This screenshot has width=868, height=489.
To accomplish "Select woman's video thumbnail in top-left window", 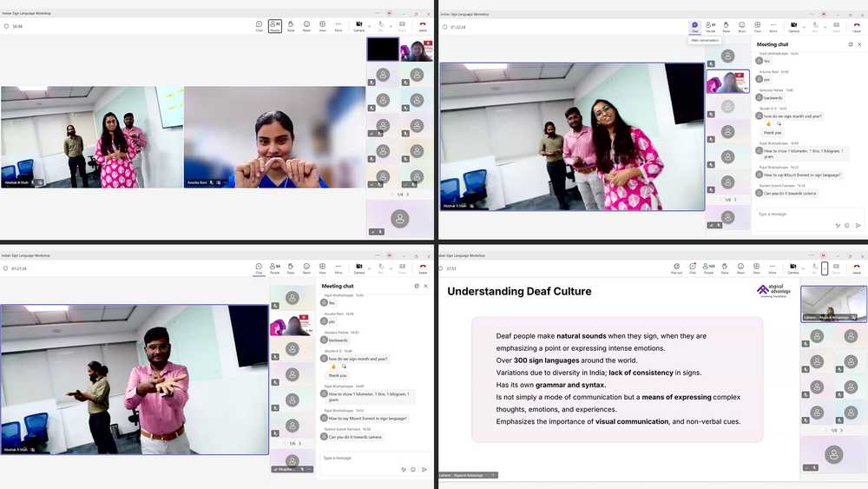I will pos(417,50).
